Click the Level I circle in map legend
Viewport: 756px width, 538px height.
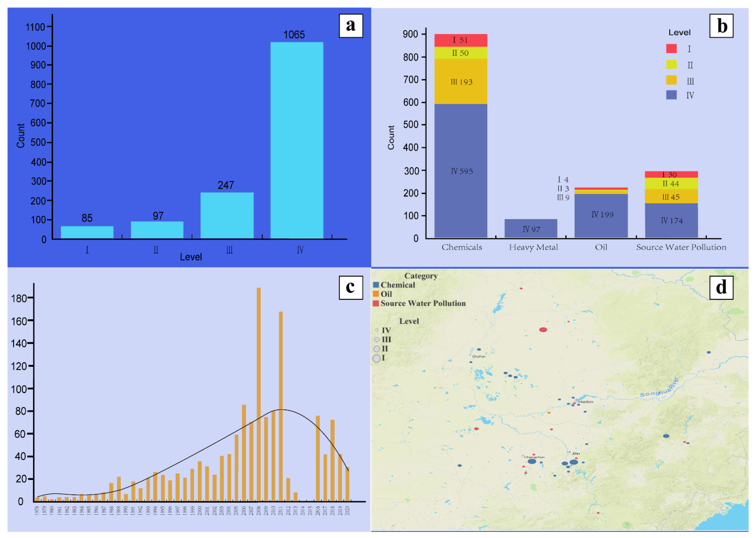(x=376, y=358)
